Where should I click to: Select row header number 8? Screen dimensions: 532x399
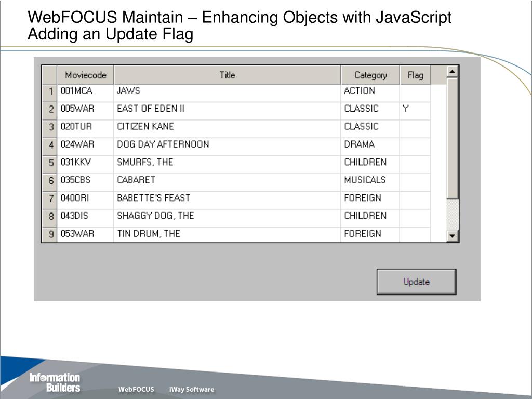[x=49, y=218]
